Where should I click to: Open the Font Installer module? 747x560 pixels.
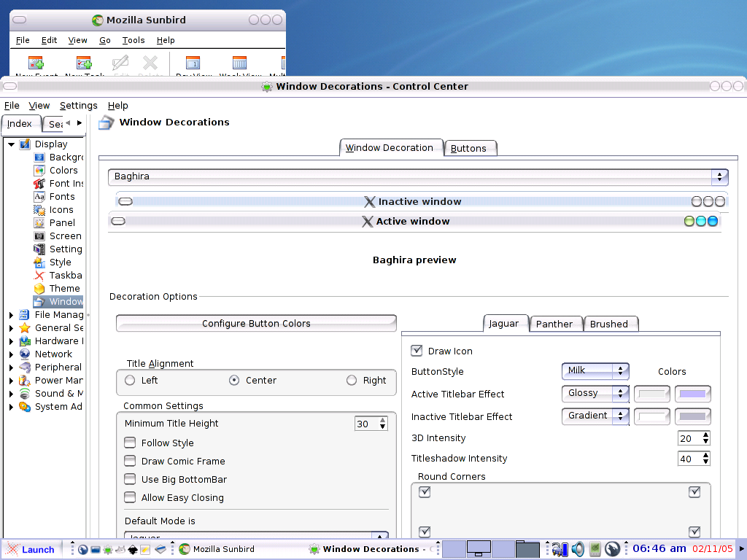59,183
